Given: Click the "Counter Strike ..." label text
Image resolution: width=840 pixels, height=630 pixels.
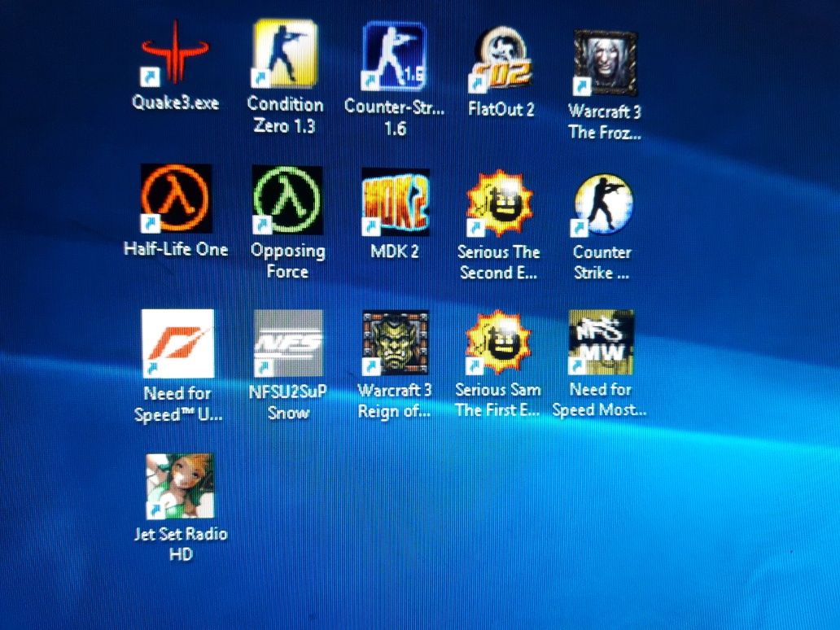Looking at the screenshot, I should pyautogui.click(x=602, y=262).
